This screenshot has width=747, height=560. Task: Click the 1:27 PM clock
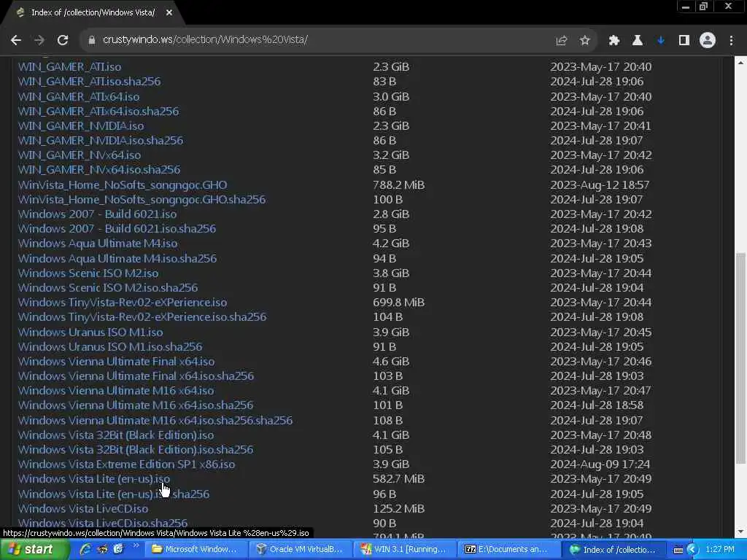coord(720,550)
